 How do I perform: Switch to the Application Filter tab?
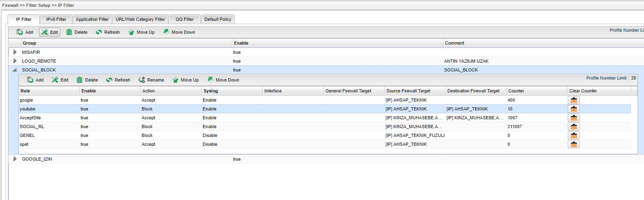point(92,19)
